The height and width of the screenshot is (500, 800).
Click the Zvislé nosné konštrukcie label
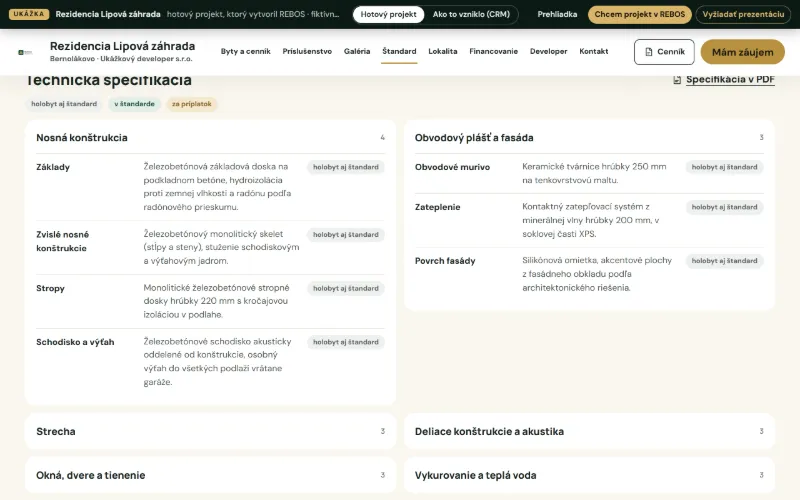click(x=62, y=241)
